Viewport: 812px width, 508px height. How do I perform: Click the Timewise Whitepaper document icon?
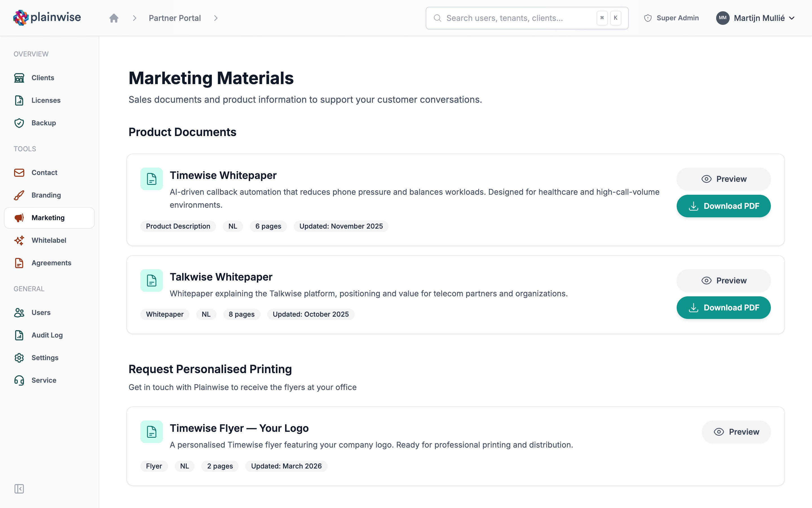click(152, 179)
